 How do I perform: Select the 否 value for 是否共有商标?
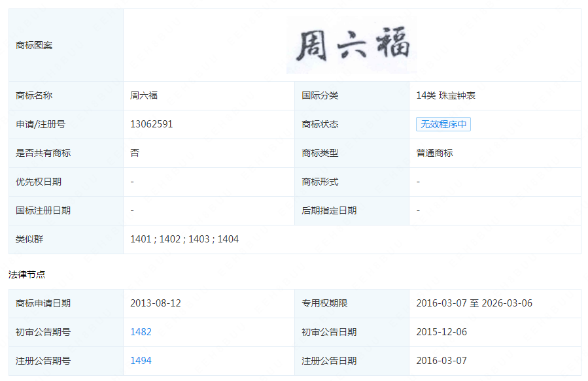click(135, 153)
